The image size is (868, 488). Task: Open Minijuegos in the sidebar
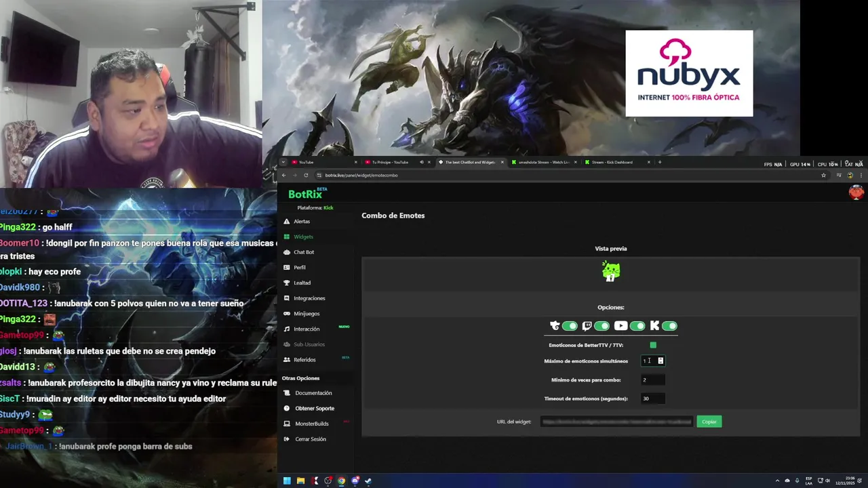[307, 314]
